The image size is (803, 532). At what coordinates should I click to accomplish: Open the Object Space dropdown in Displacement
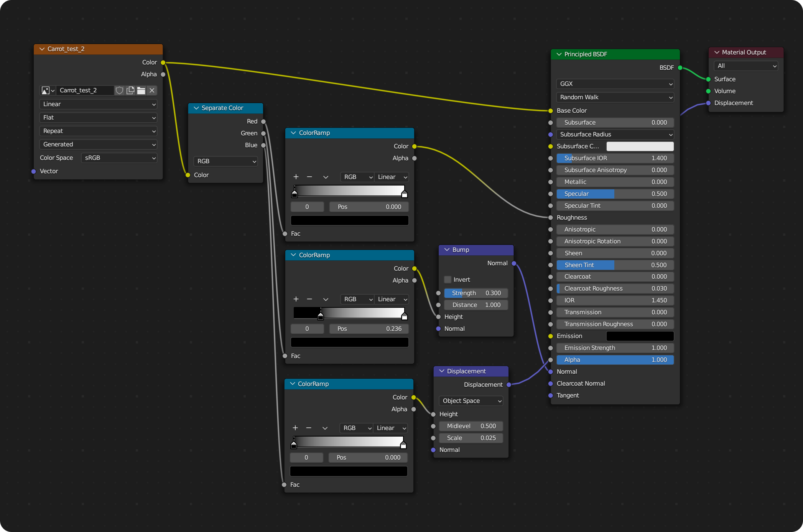(471, 401)
